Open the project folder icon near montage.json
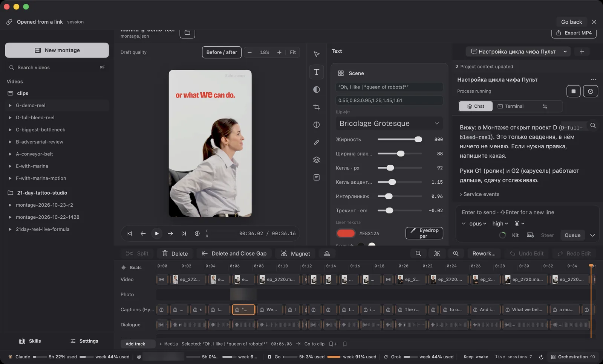 (187, 33)
